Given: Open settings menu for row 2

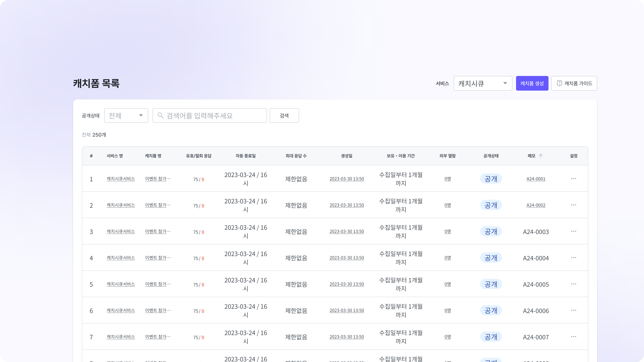Looking at the screenshot, I should tap(574, 205).
